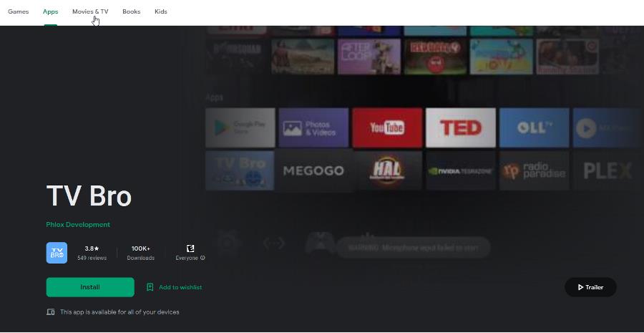Image resolution: width=644 pixels, height=333 pixels.
Task: Click the TV Bro app icon
Action: click(57, 252)
